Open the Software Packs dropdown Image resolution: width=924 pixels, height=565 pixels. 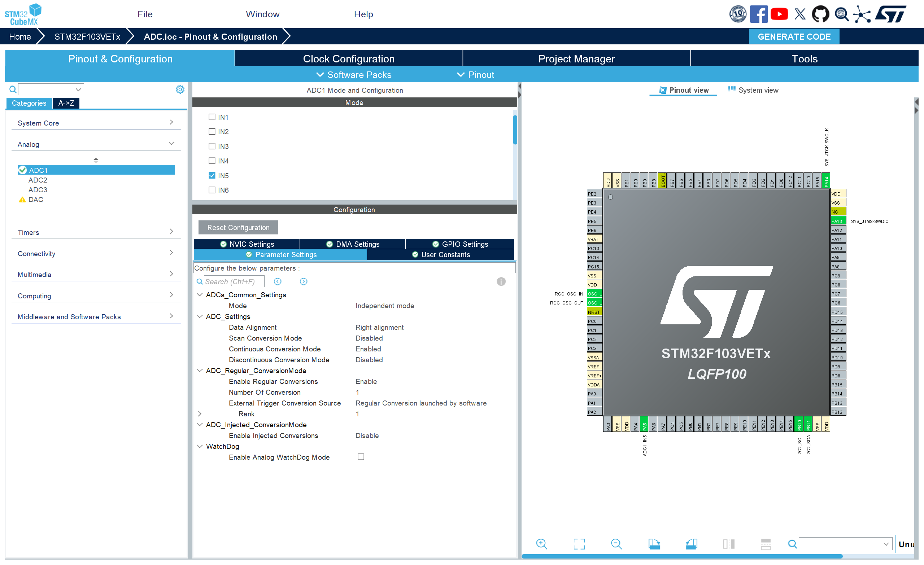(354, 75)
